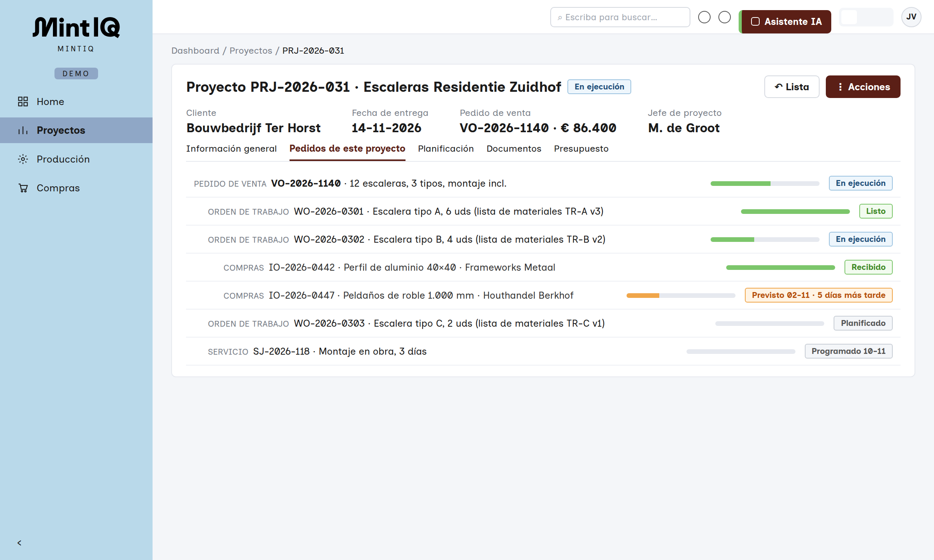Open sales order VO-2026-1140 row
Image resolution: width=934 pixels, height=560 pixels.
(543, 183)
